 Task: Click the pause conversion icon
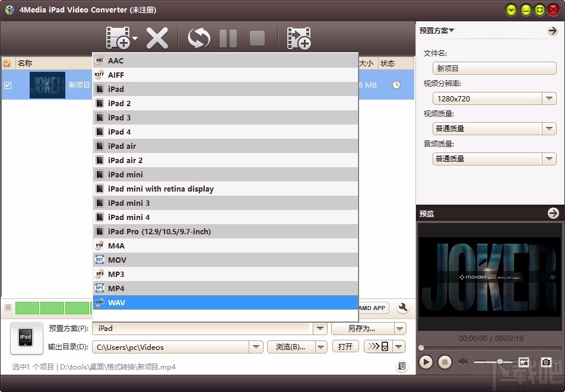[x=228, y=37]
